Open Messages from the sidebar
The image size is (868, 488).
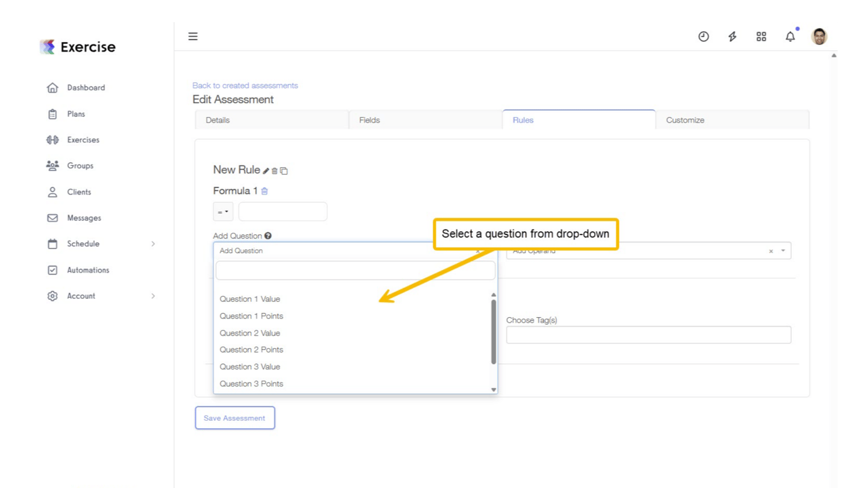tap(53, 217)
